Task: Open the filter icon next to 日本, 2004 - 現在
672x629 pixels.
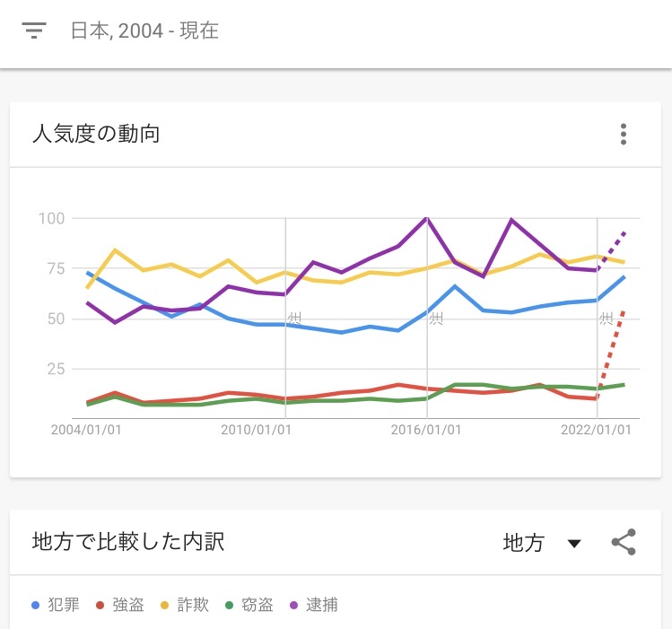Action: (x=34, y=31)
